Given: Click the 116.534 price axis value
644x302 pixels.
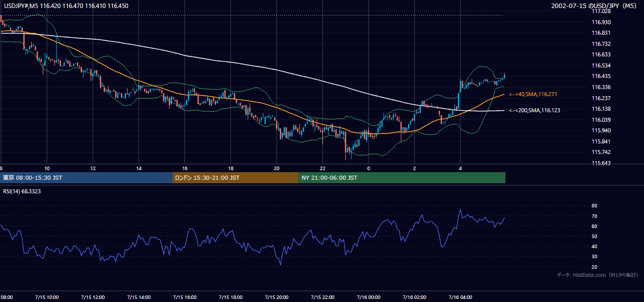Looking at the screenshot, I should coord(602,65).
